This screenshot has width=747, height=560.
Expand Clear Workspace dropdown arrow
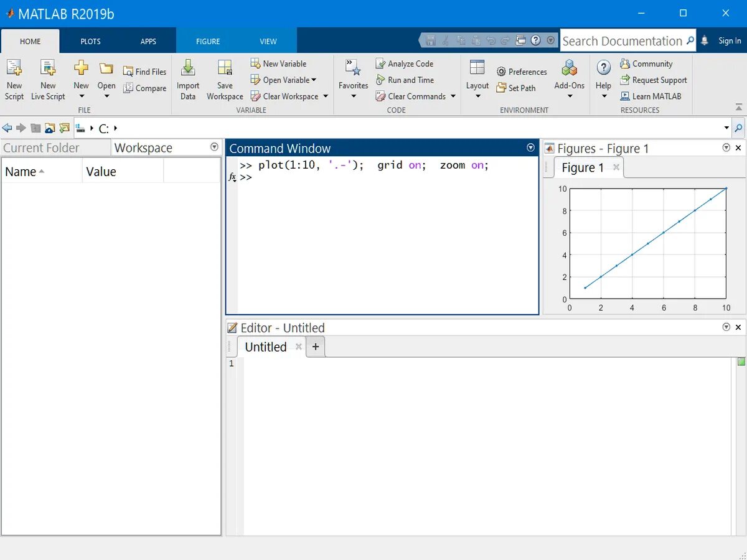click(x=324, y=96)
